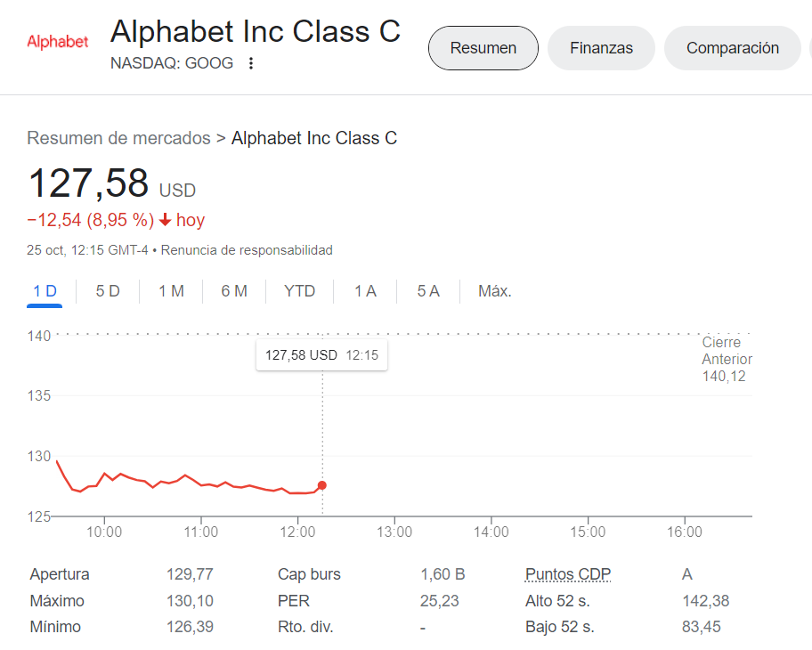Click the red down arrow beside hoy
The height and width of the screenshot is (650, 812).
click(x=165, y=220)
